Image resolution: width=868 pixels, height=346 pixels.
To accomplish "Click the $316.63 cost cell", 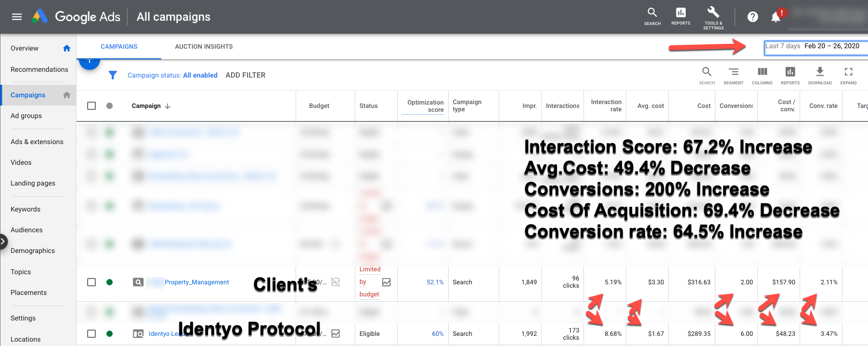I will click(x=699, y=282).
